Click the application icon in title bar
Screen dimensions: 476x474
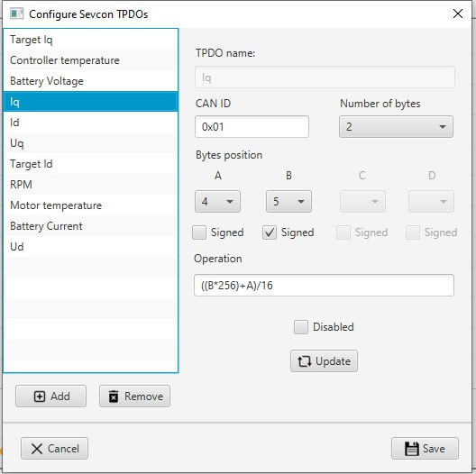coord(17,14)
